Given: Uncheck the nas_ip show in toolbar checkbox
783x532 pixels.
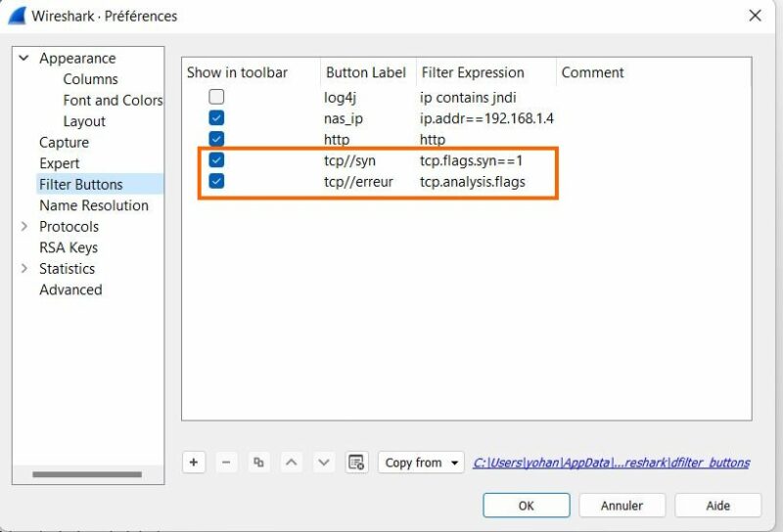Looking at the screenshot, I should (216, 117).
